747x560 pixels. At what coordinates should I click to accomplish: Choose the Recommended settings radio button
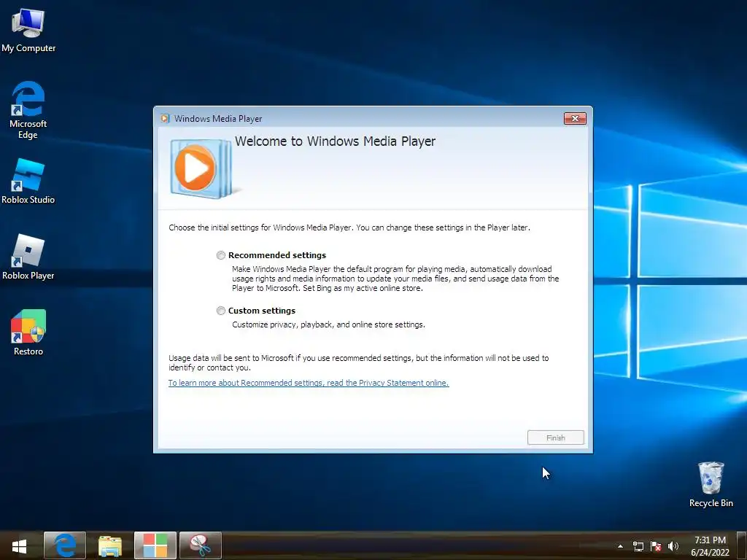[220, 255]
